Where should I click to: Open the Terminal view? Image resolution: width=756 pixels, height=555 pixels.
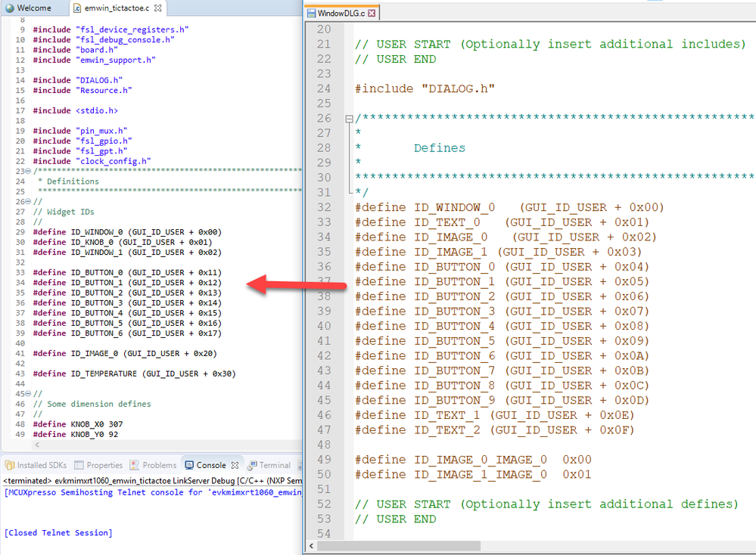tap(269, 465)
